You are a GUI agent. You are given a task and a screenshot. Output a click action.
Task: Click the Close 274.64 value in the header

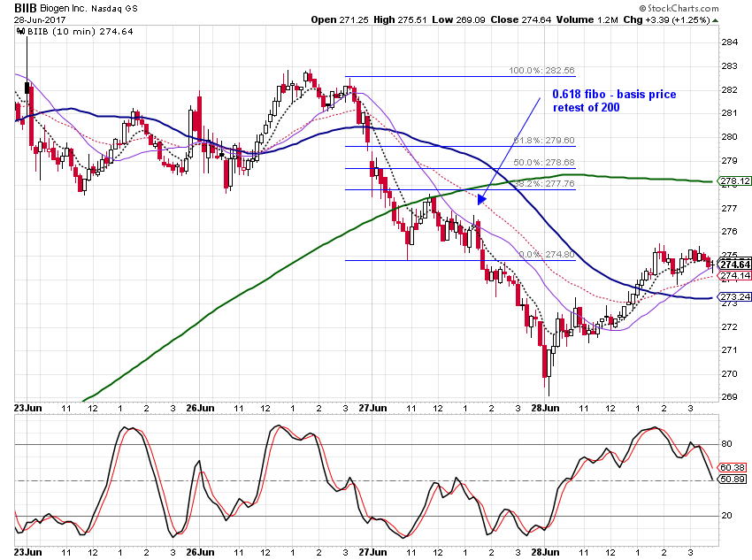[521, 19]
